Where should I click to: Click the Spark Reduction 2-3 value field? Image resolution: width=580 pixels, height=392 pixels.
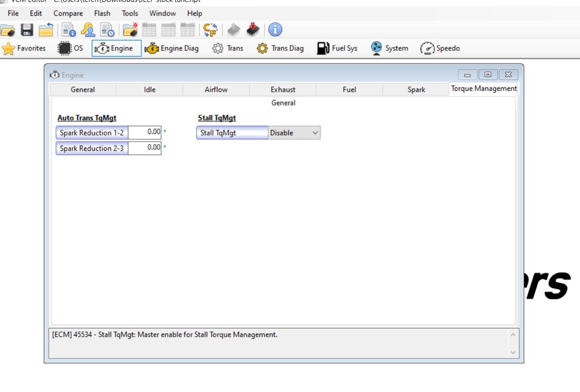pyautogui.click(x=145, y=148)
